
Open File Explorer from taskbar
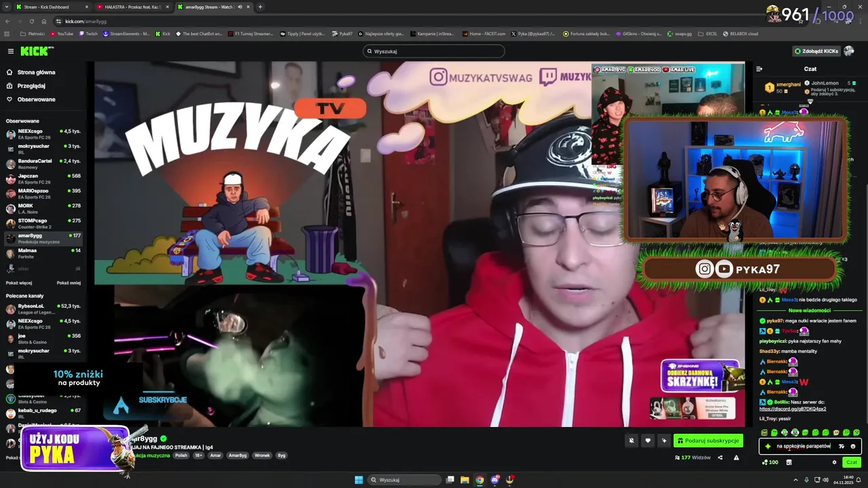(465, 480)
